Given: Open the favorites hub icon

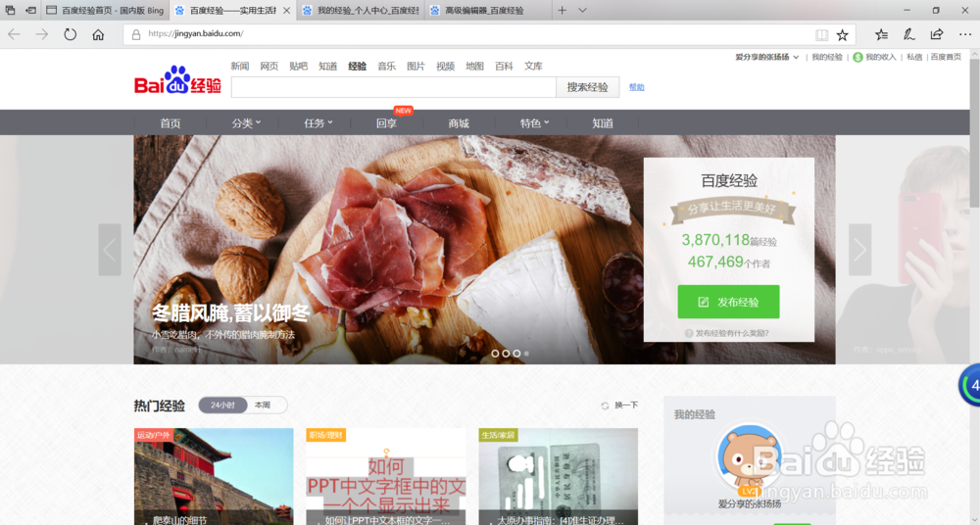Looking at the screenshot, I should (881, 34).
